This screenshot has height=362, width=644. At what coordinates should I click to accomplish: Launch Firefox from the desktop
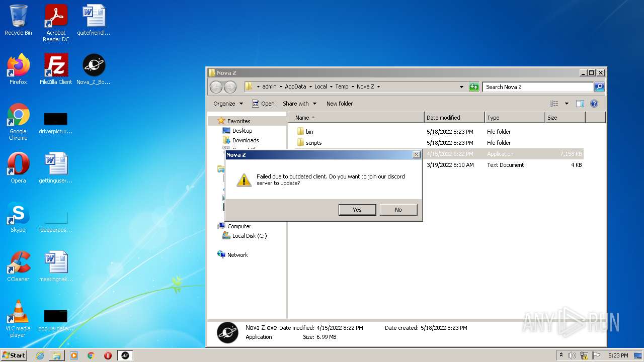(18, 69)
